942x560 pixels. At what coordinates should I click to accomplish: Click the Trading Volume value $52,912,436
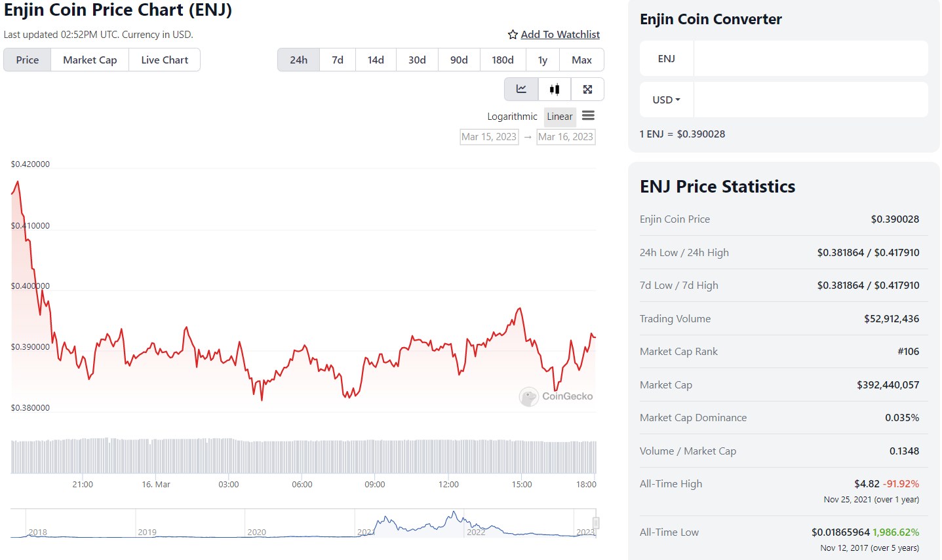(x=892, y=319)
